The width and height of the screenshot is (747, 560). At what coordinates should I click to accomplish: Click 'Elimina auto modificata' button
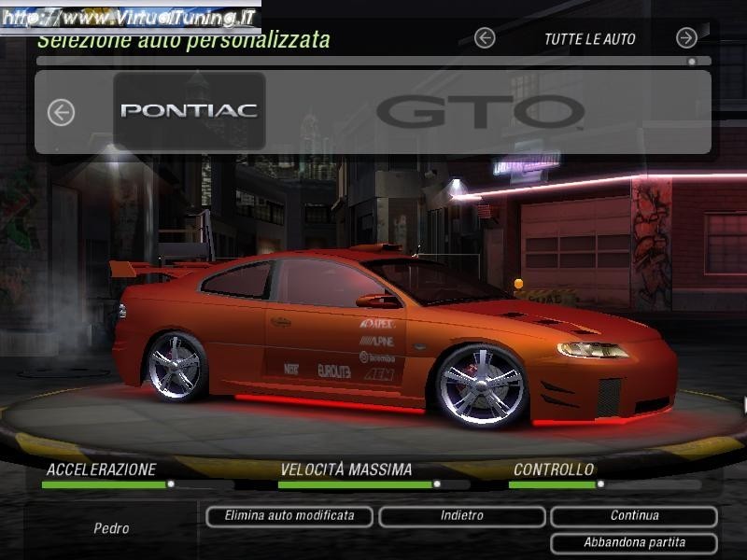[x=289, y=516]
